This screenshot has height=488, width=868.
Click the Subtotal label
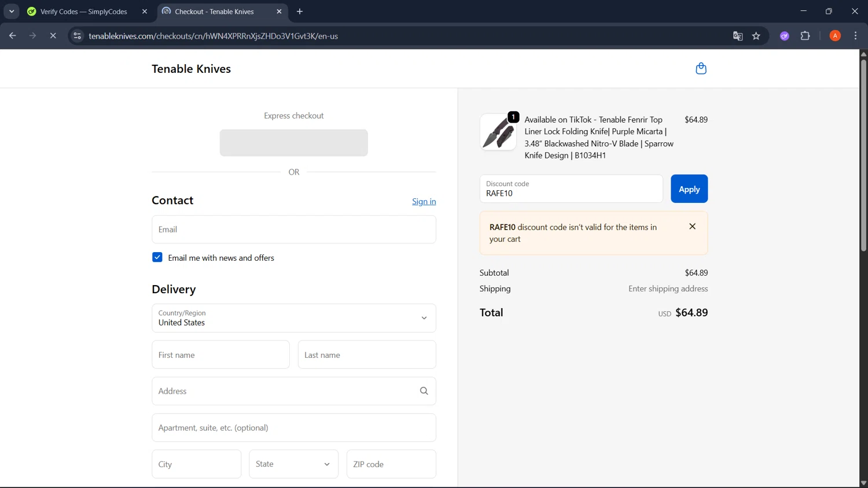pos(494,273)
